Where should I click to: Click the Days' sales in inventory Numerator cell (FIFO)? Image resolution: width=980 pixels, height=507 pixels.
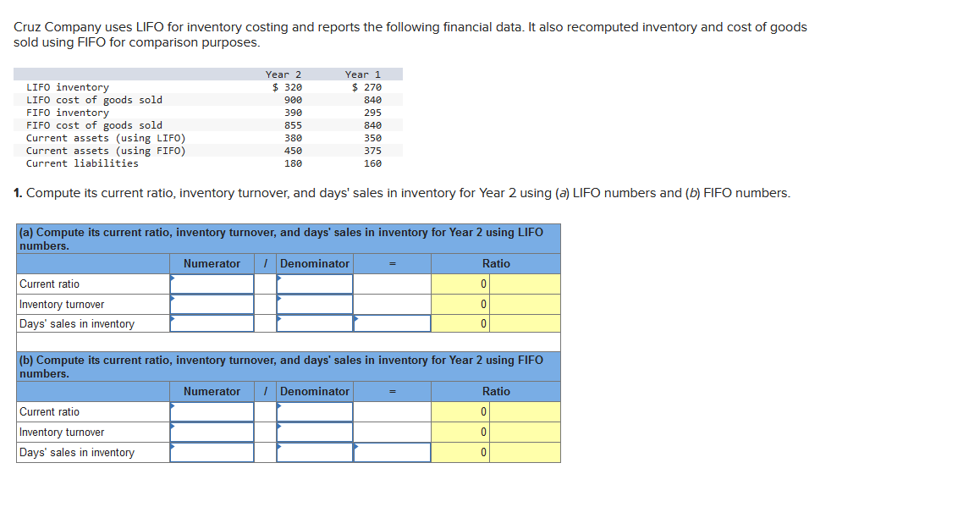pyautogui.click(x=211, y=451)
